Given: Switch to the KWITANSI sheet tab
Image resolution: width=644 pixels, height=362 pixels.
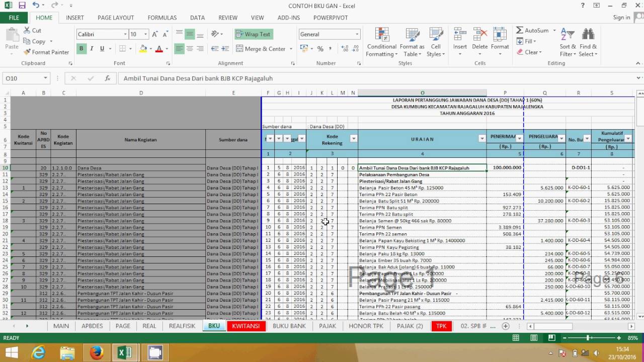Looking at the screenshot, I should tap(246, 326).
